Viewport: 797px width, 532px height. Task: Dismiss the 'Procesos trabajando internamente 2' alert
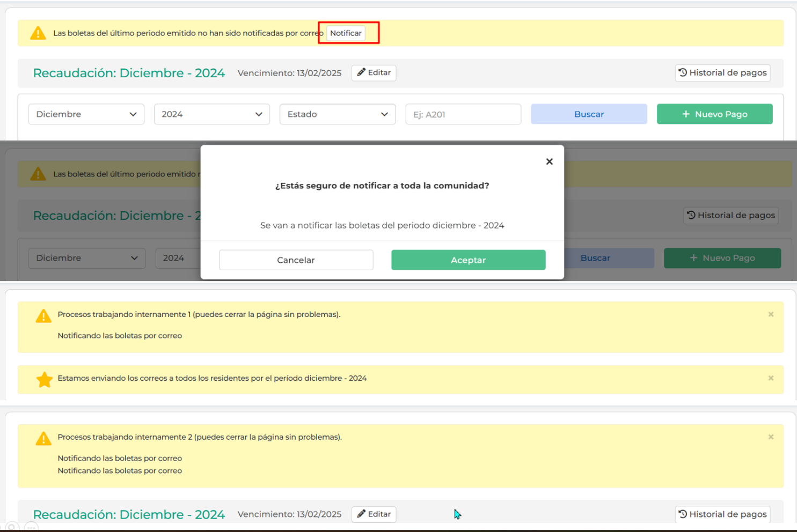coord(771,437)
